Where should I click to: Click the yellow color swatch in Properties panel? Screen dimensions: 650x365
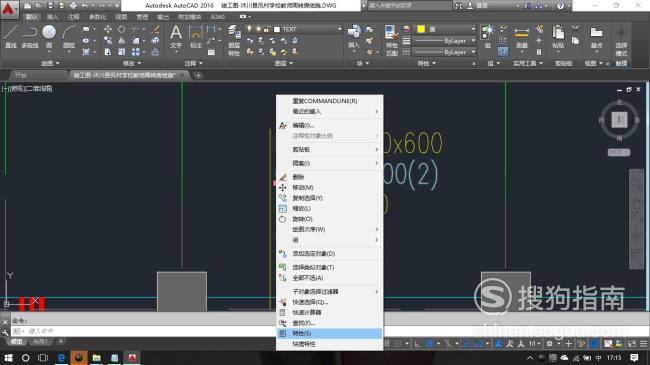coord(421,29)
